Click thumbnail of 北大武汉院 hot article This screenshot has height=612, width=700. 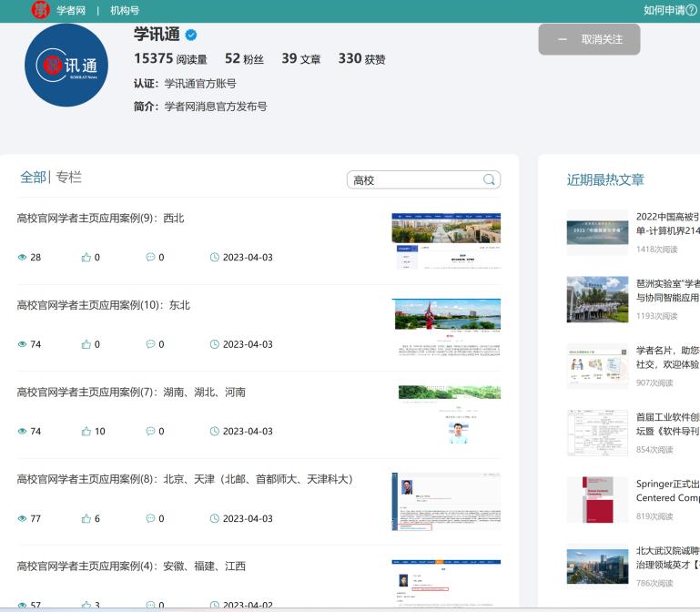tap(597, 566)
